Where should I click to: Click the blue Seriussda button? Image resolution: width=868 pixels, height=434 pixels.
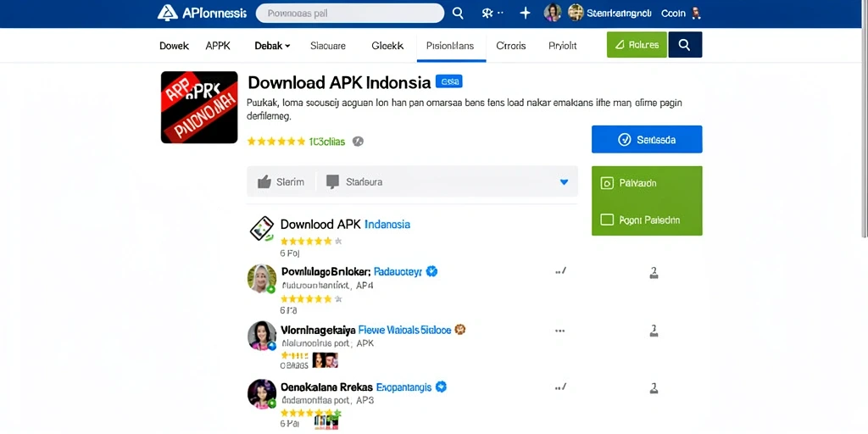pos(647,140)
